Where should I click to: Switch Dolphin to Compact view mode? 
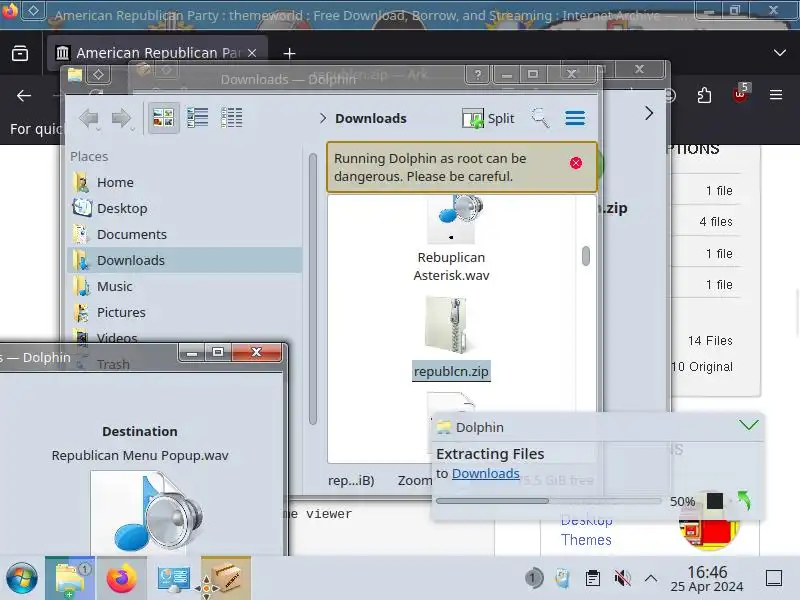(197, 118)
